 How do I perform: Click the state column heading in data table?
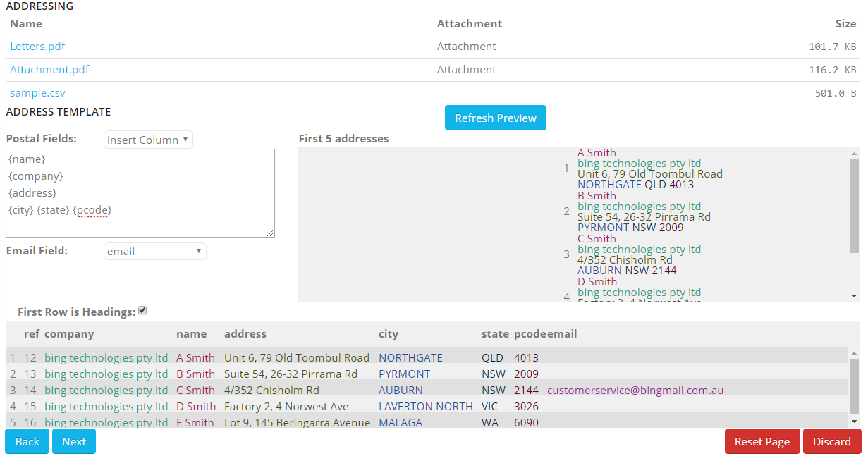coord(495,334)
